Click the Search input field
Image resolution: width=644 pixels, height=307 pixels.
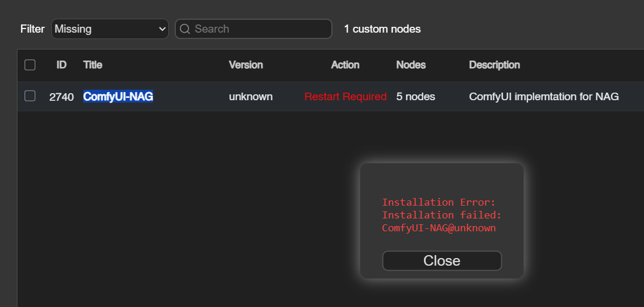click(x=253, y=29)
